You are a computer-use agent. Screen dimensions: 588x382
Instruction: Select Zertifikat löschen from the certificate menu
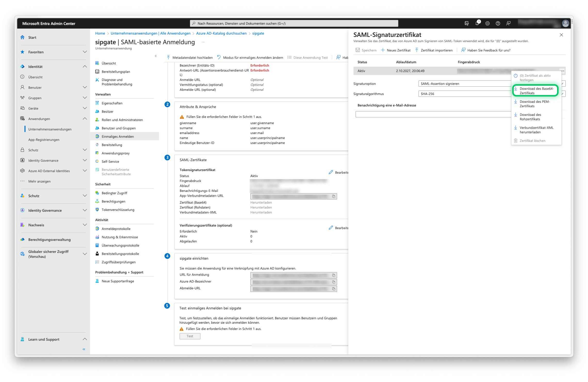[532, 141]
